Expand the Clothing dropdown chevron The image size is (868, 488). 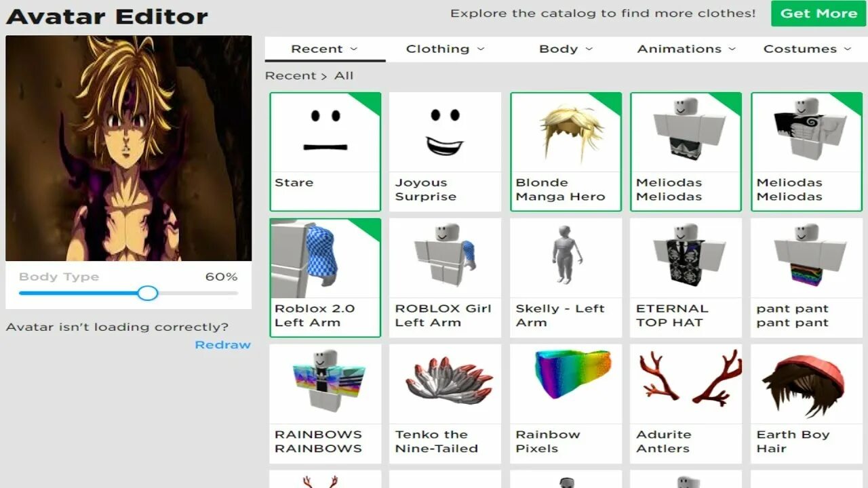pyautogui.click(x=481, y=49)
